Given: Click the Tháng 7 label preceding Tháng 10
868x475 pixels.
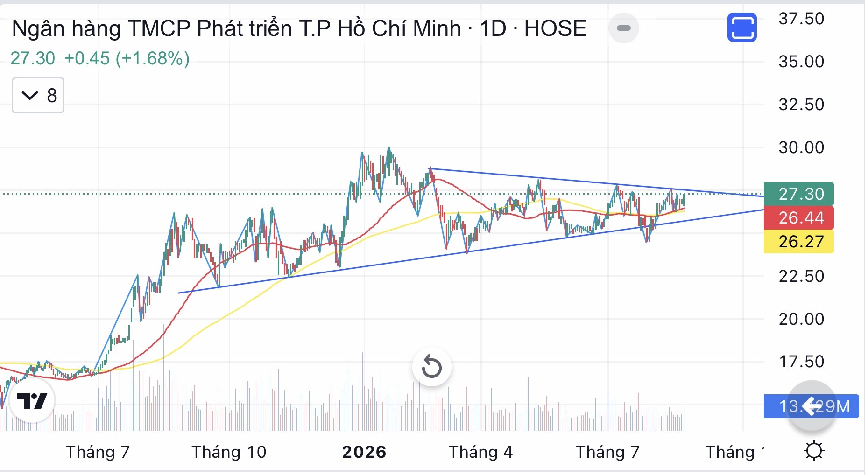Looking at the screenshot, I should pos(98,452).
